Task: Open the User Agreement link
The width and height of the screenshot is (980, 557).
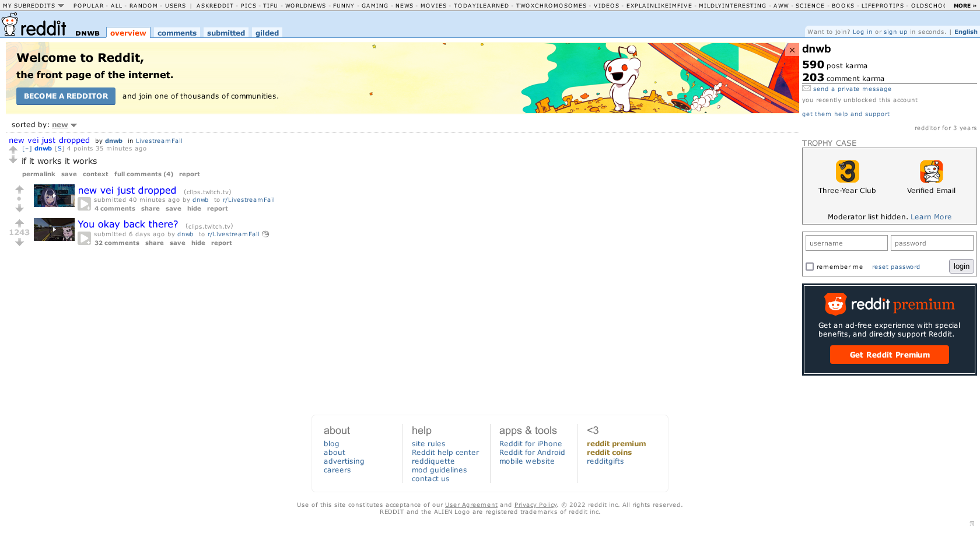Action: click(x=471, y=505)
